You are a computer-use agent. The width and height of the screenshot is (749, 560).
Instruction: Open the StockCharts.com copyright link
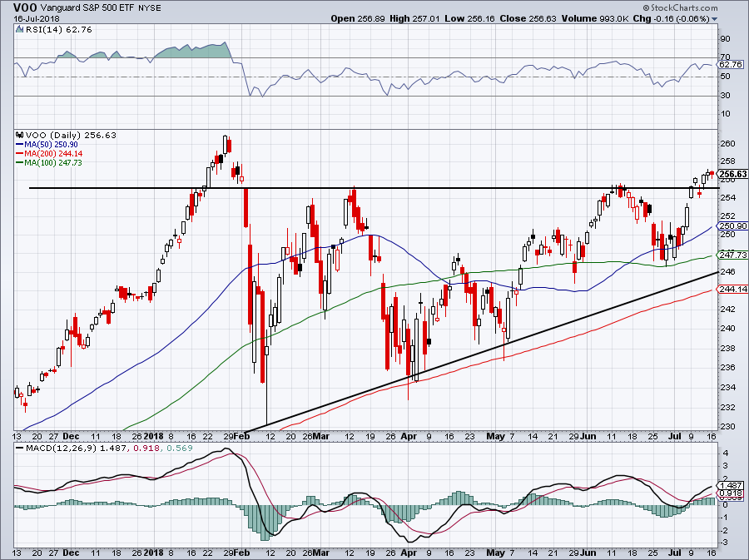680,7
